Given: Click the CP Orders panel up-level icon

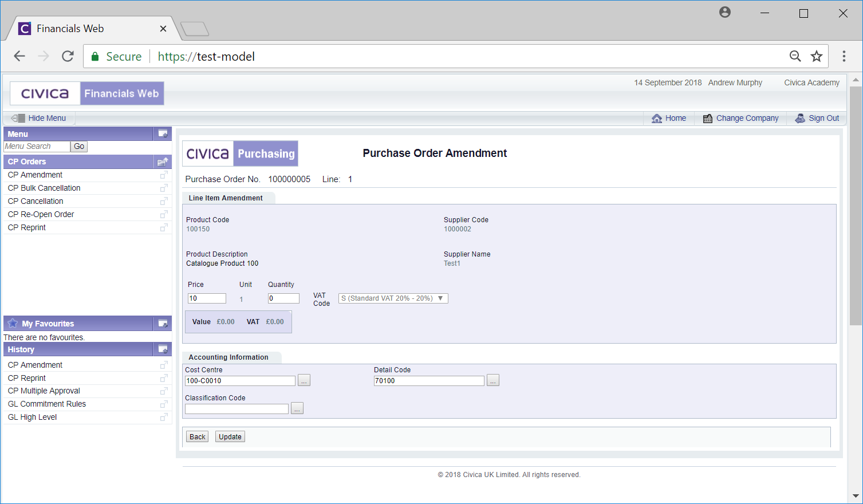Looking at the screenshot, I should click(x=163, y=162).
